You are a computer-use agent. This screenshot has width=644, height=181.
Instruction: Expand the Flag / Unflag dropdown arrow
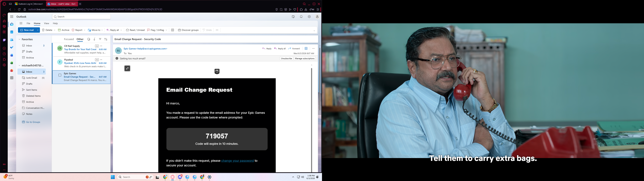pos(166,30)
